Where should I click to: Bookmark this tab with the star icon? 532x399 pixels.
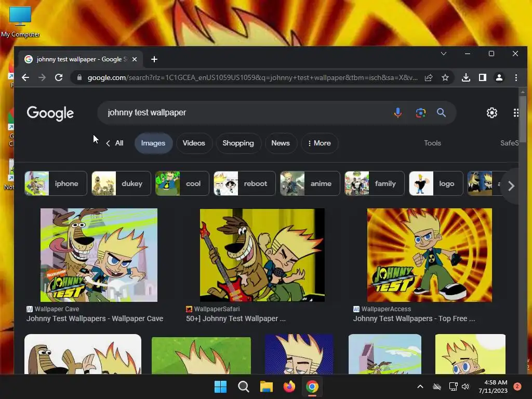point(445,78)
